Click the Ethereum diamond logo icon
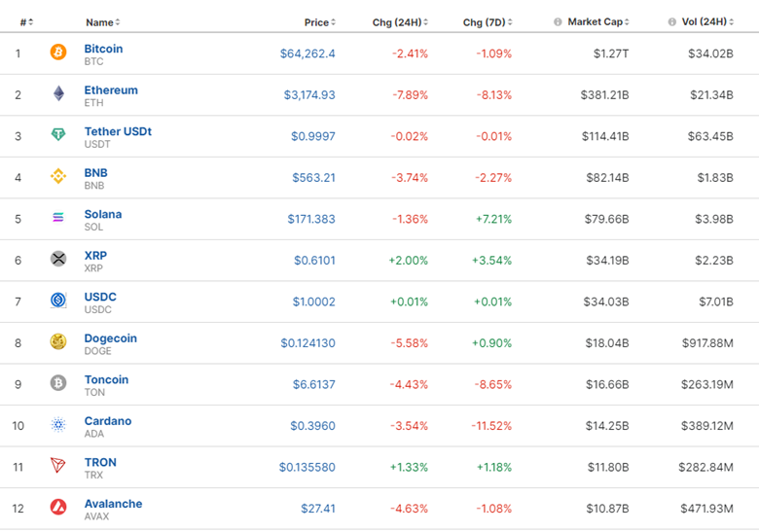Viewport: 759px width, 532px height. [58, 92]
